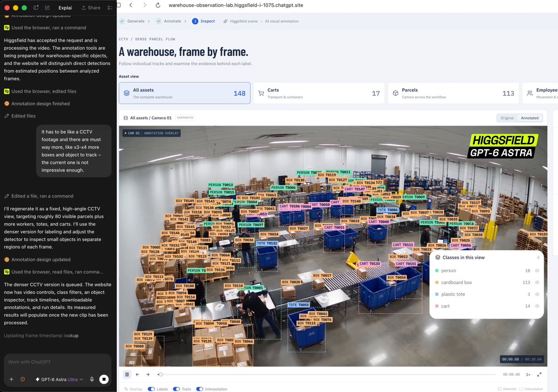Hide the person class in legend
Image resolution: width=558 pixels, height=392 pixels.
(x=537, y=271)
